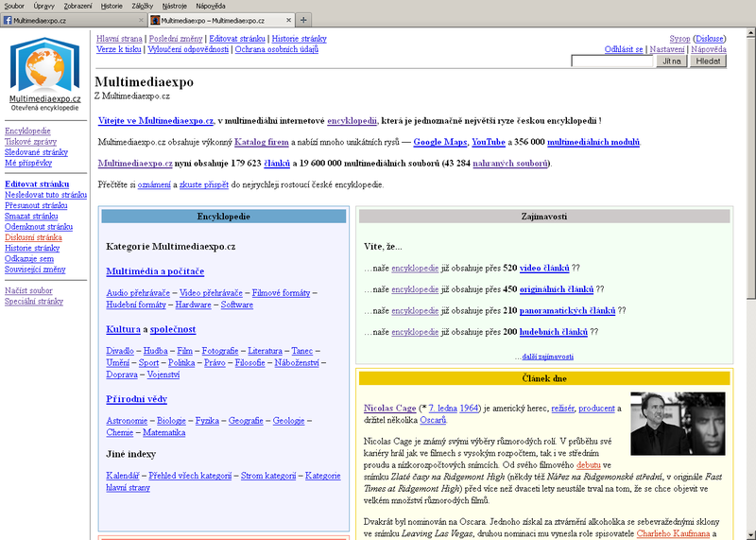Open Multimédia a počítače category

point(155,271)
